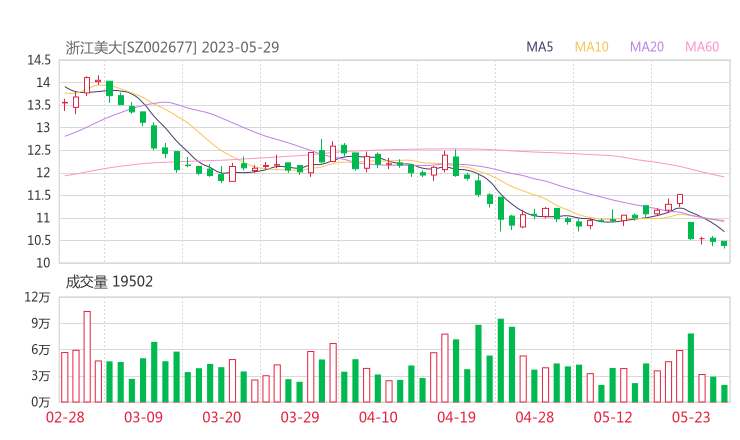The height and width of the screenshot is (440, 740).
Task: Click the 04-28 date axis label
Action: [x=535, y=417]
